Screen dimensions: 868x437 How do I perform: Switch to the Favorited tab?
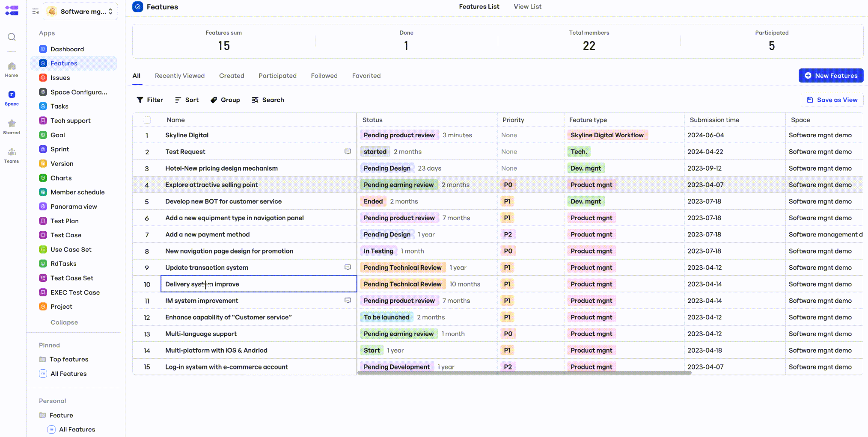coord(366,76)
